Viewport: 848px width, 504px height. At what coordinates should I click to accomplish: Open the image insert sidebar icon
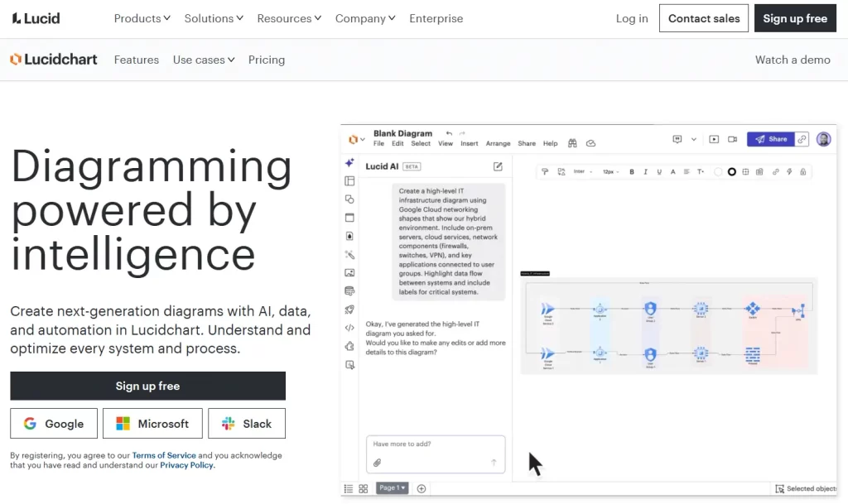(349, 273)
